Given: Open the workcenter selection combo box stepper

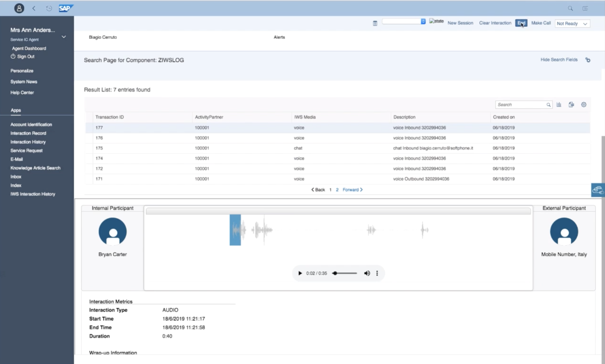Looking at the screenshot, I should tap(423, 21).
